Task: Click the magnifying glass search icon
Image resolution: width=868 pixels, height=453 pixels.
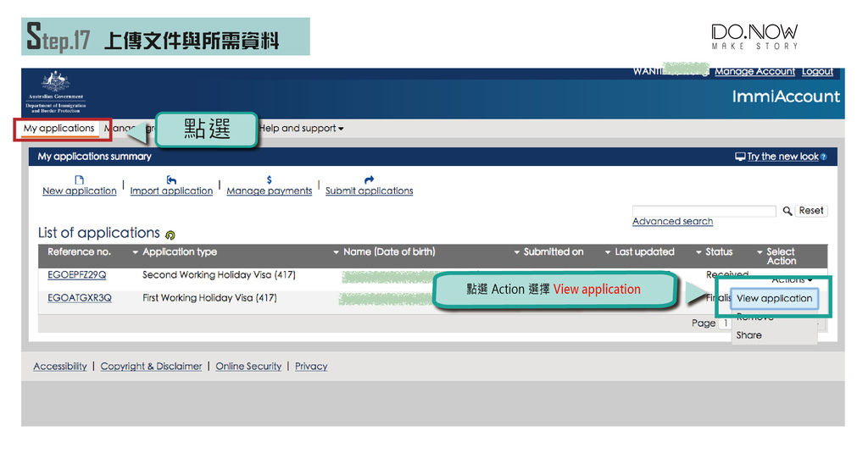Action: (x=787, y=211)
